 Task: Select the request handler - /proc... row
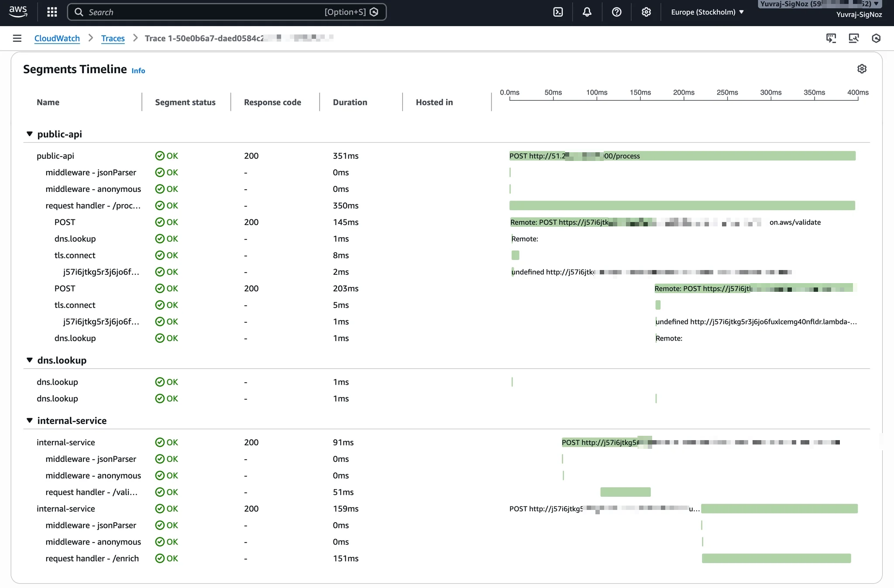coord(93,205)
